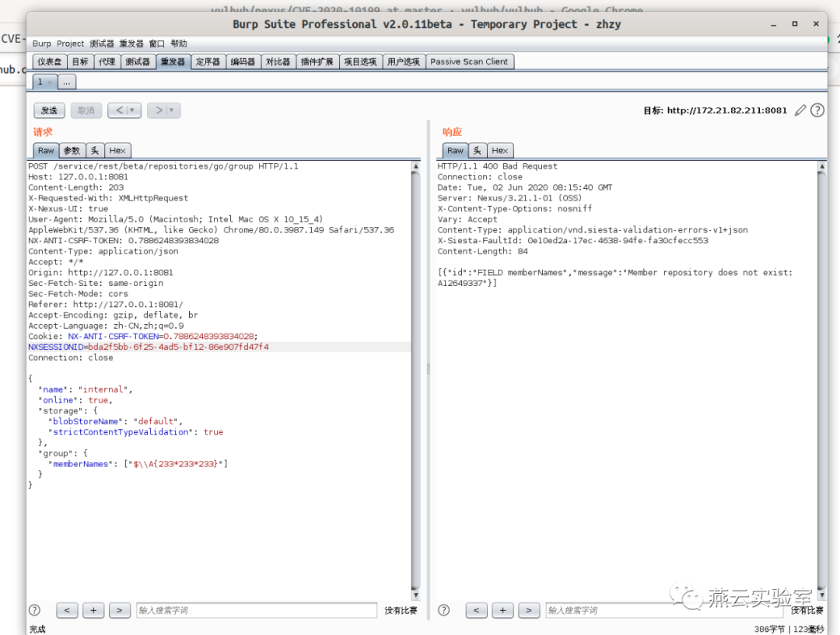Click the 400 Bad Request status line

[x=497, y=166]
